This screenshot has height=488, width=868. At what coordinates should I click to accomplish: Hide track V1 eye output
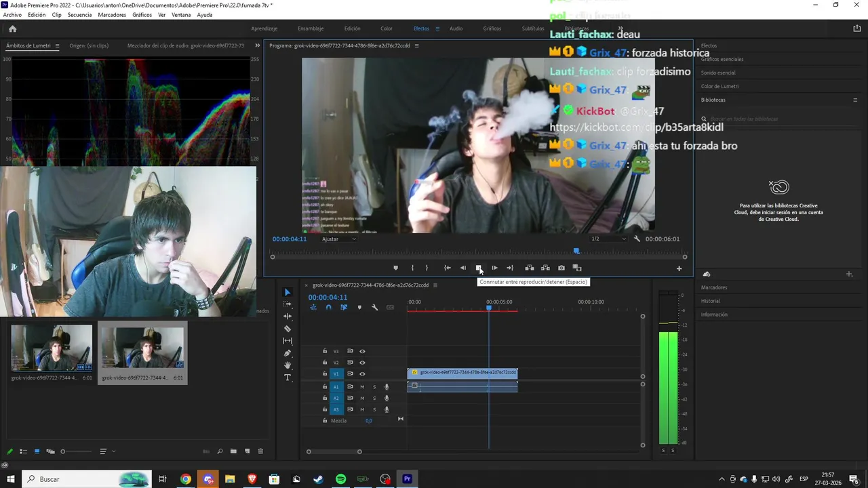point(362,373)
